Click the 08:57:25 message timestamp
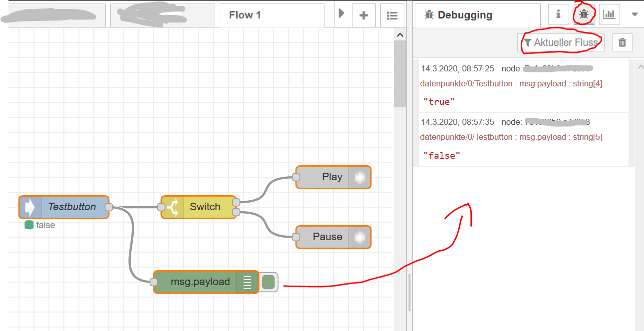The width and height of the screenshot is (644, 331). pos(457,68)
